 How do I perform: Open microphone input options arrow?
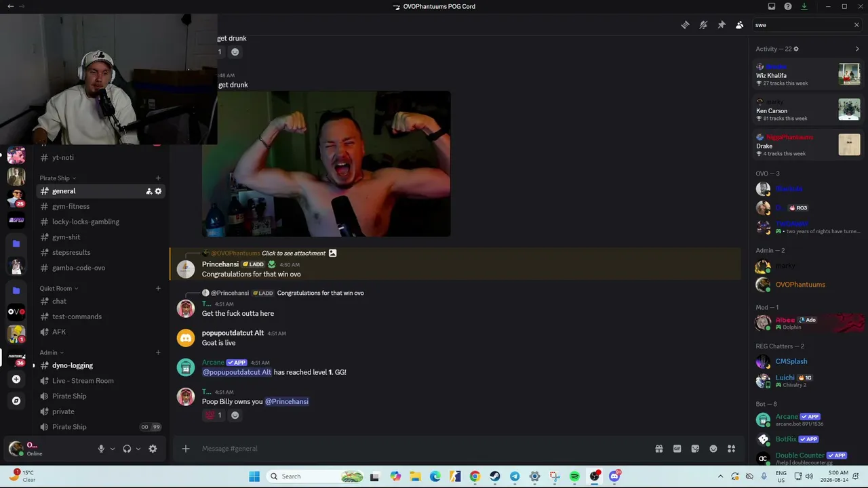pos(113,449)
